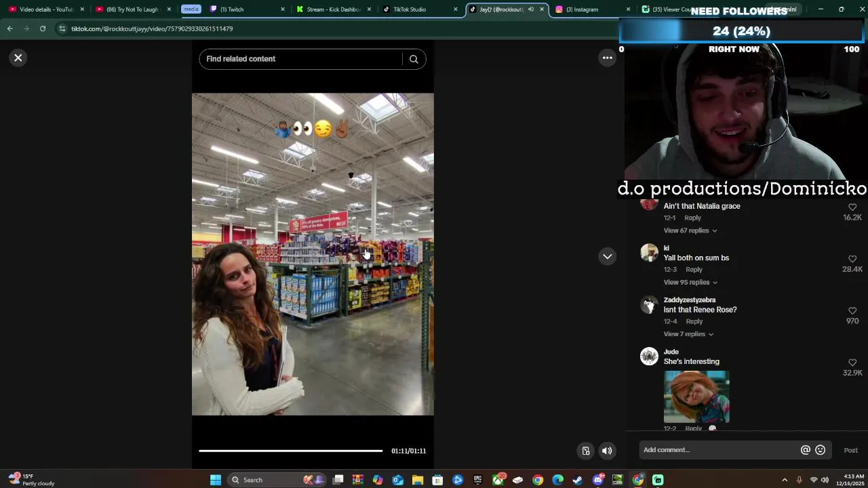Mute the Jay TikTok tab audio icon

coord(531,9)
